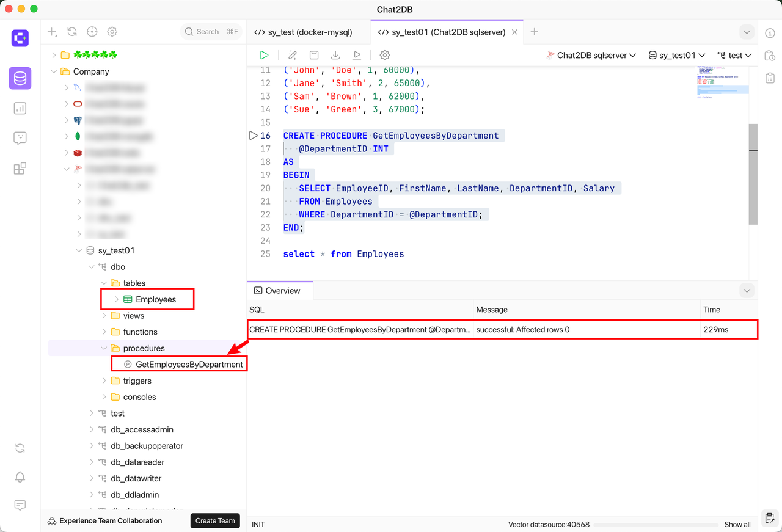Focus the Search input field
Image resolution: width=782 pixels, height=532 pixels.
click(211, 32)
